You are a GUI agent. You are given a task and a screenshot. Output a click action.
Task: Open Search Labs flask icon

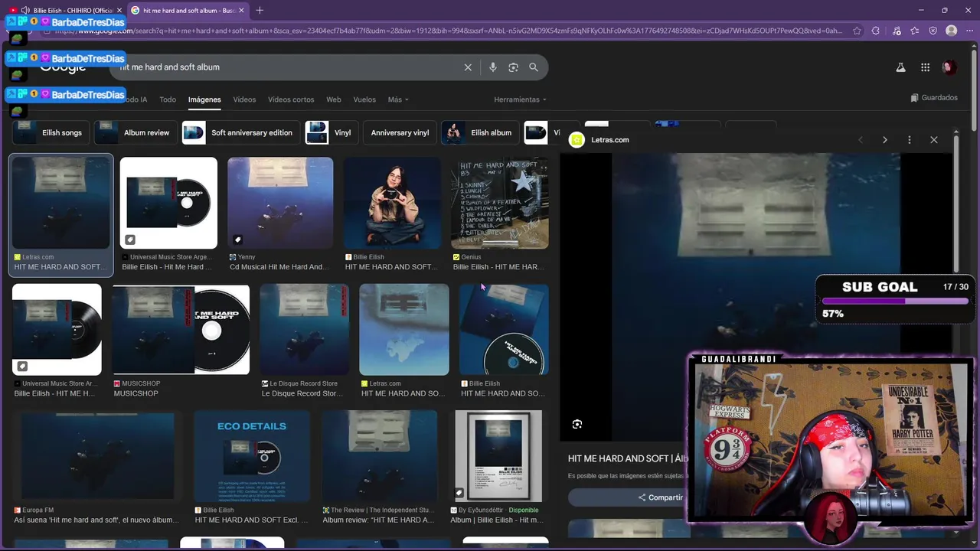900,67
